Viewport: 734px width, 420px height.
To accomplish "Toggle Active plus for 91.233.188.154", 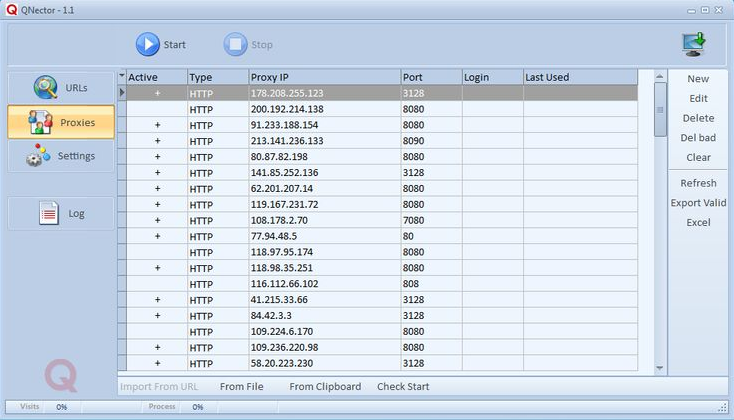I will click(x=157, y=125).
